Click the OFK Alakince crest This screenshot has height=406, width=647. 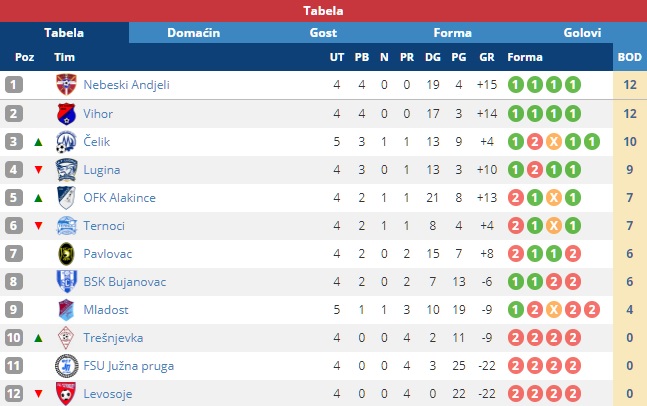tap(66, 197)
